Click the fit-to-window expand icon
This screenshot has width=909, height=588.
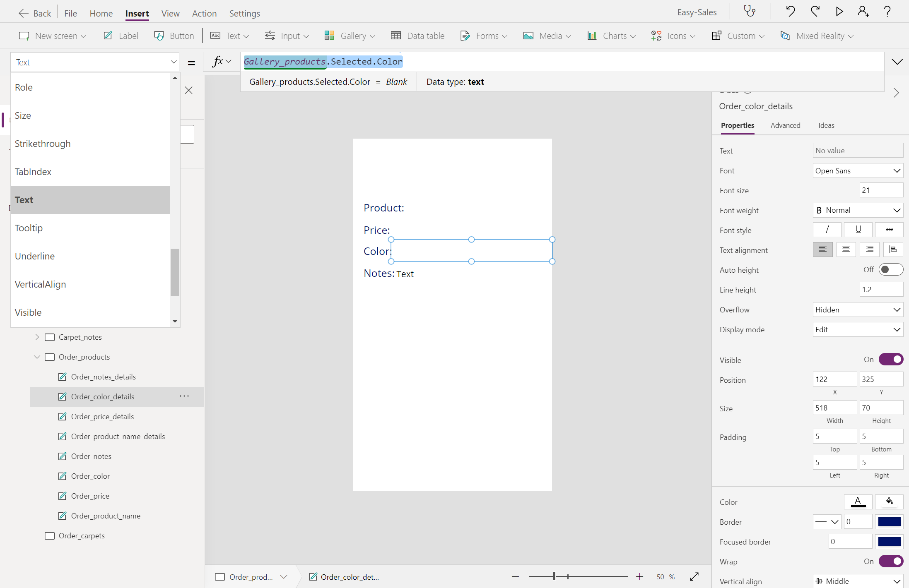click(x=694, y=576)
